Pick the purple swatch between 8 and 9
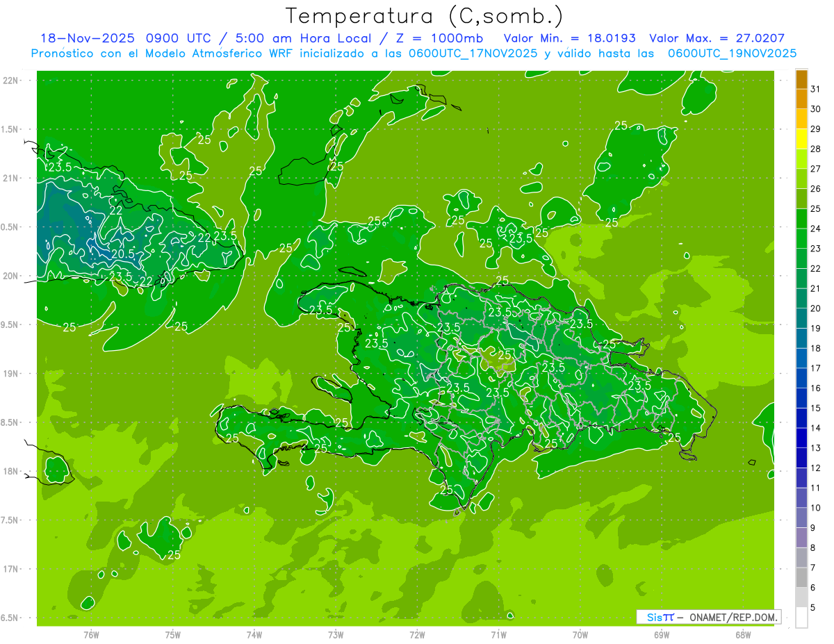834x644 pixels. tap(801, 538)
